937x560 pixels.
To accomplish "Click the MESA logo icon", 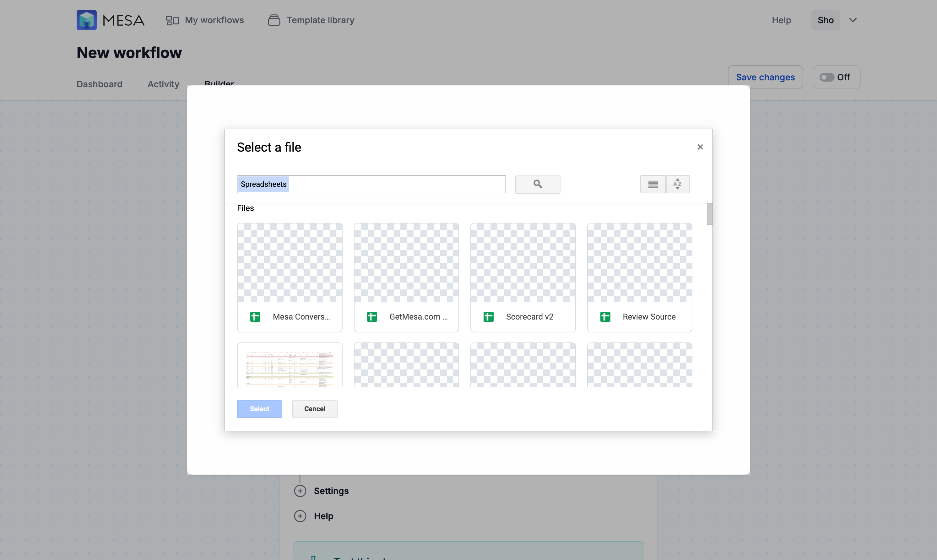I will [86, 20].
